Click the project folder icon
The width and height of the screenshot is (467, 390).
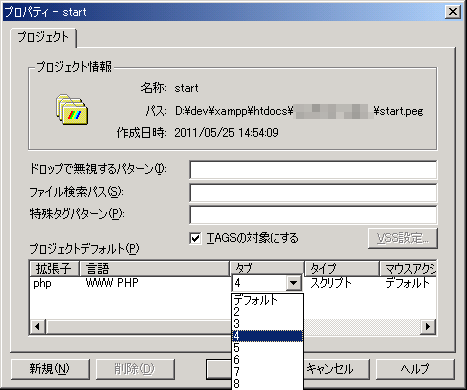click(x=72, y=110)
